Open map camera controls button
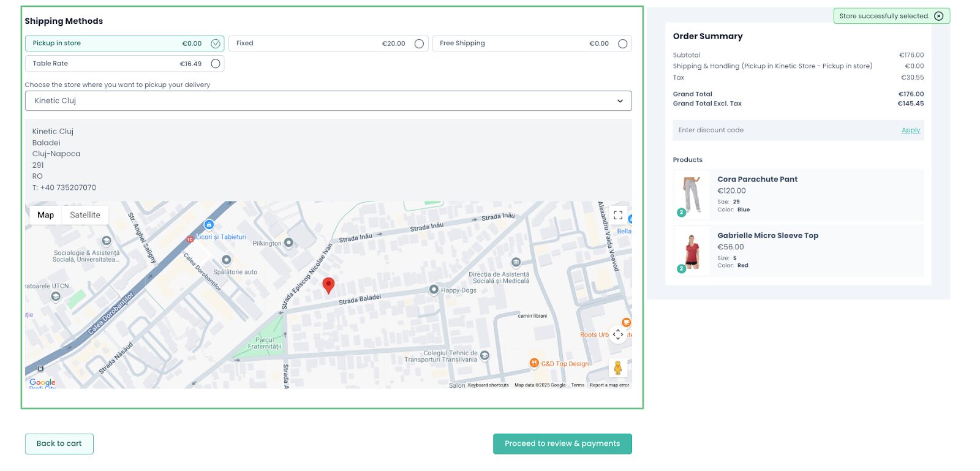Image resolution: width=980 pixels, height=471 pixels. 618,334
